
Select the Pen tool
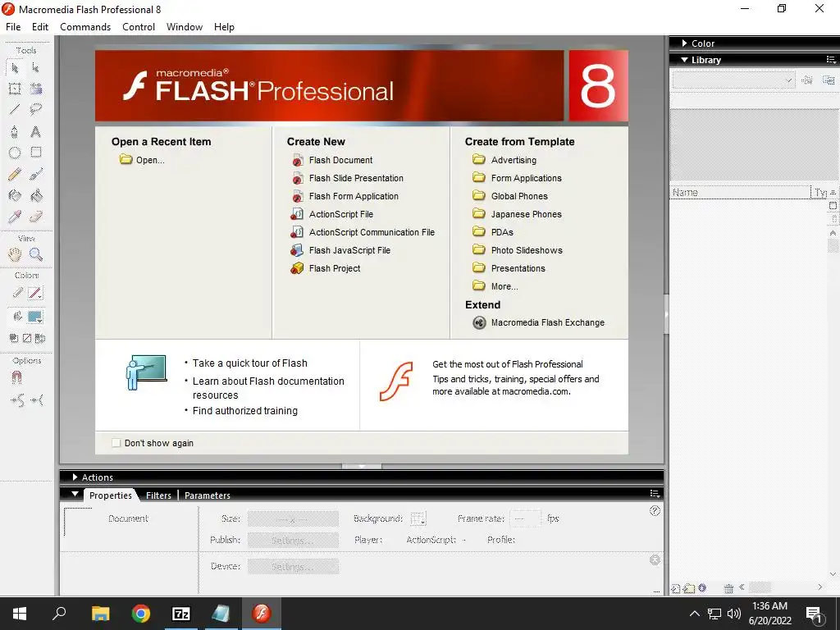point(15,131)
